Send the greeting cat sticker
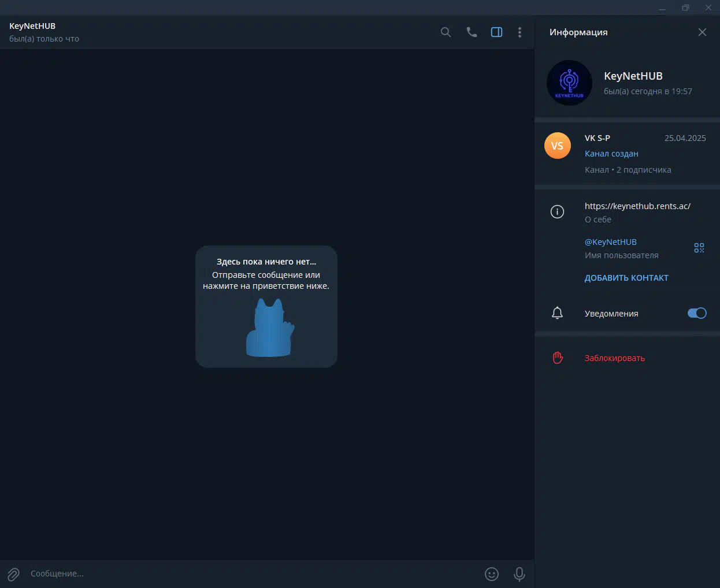Screen dimensions: 720x588 270,328
